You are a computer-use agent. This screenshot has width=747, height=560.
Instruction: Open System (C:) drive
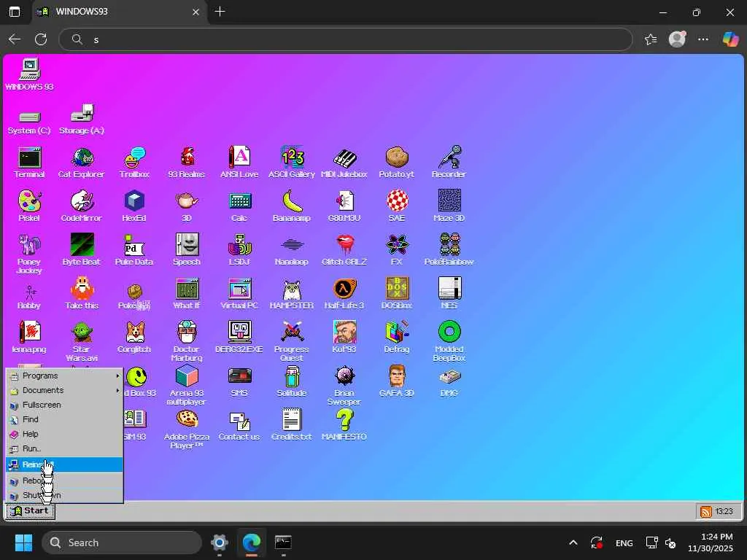pyautogui.click(x=29, y=122)
